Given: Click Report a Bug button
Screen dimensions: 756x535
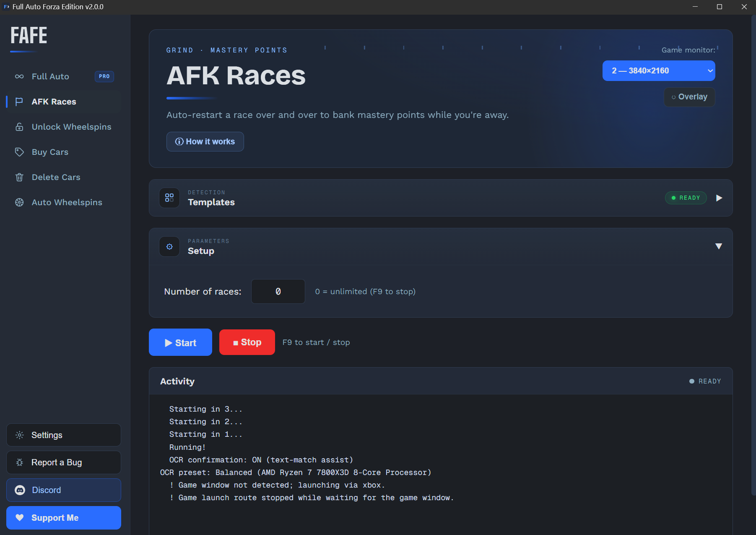Looking at the screenshot, I should click(x=64, y=462).
